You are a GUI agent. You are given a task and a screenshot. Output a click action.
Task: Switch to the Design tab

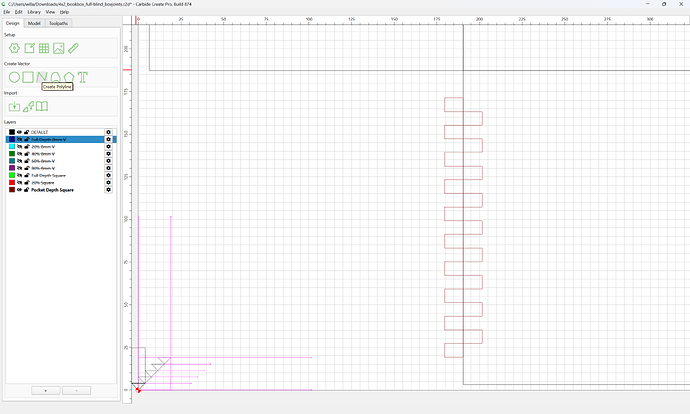(x=12, y=23)
